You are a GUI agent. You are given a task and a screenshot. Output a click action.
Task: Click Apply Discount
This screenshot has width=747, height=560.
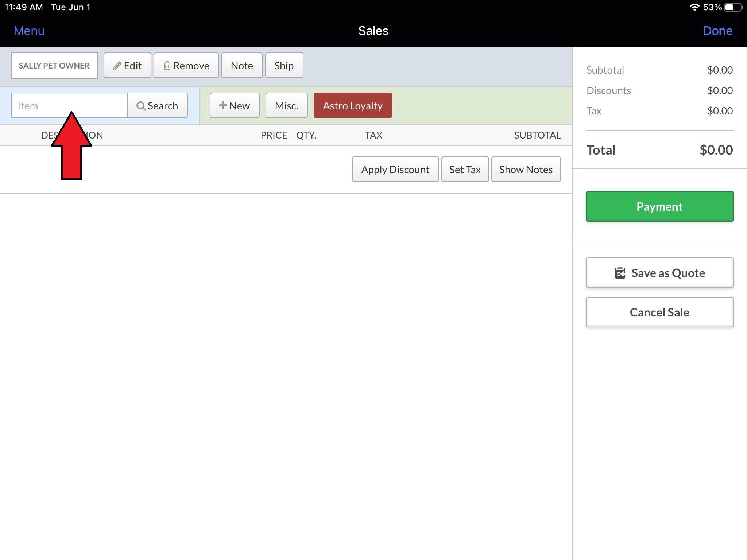[x=395, y=170]
